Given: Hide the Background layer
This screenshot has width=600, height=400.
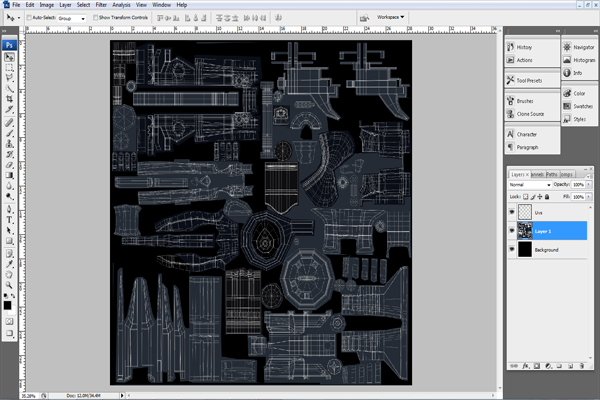Looking at the screenshot, I should point(512,249).
